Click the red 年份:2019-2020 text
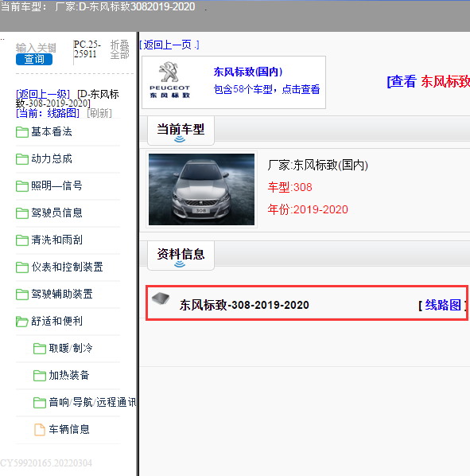Image resolution: width=470 pixels, height=476 pixels. tap(308, 209)
